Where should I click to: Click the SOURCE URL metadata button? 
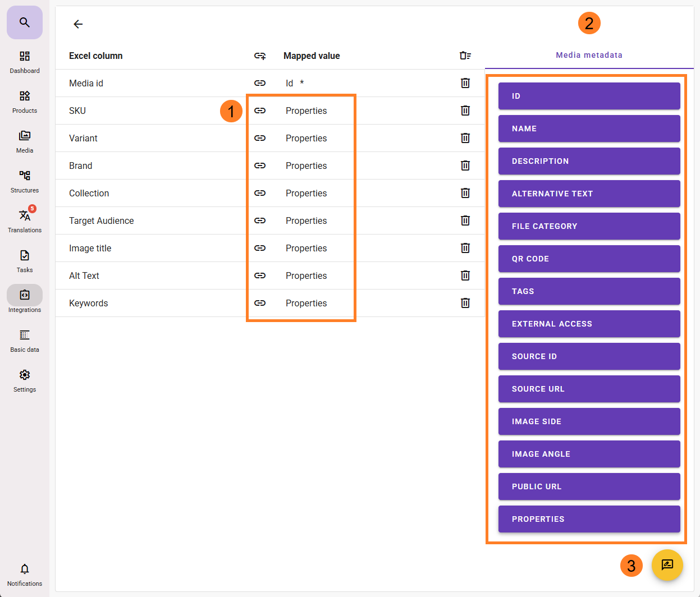click(589, 389)
